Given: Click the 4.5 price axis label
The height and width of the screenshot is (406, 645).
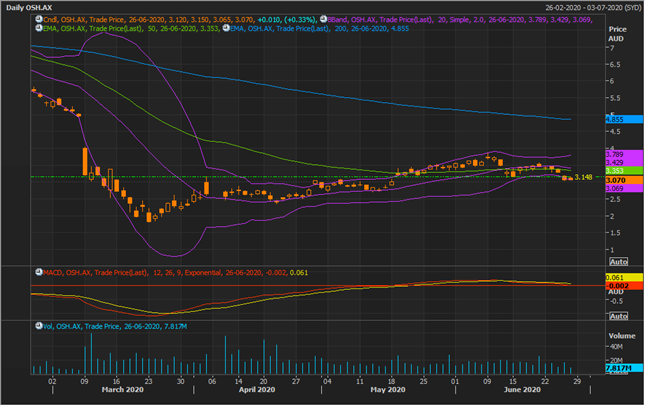Looking at the screenshot, I should tap(615, 132).
